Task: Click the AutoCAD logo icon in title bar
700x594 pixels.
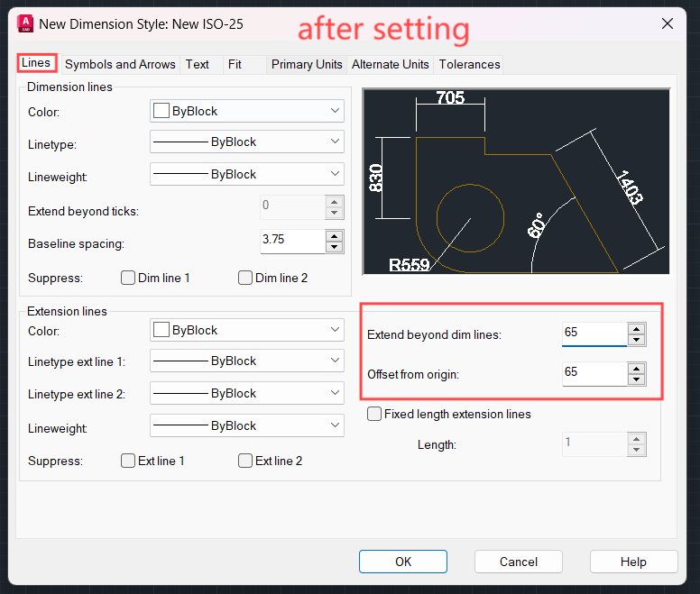Action: pos(28,23)
